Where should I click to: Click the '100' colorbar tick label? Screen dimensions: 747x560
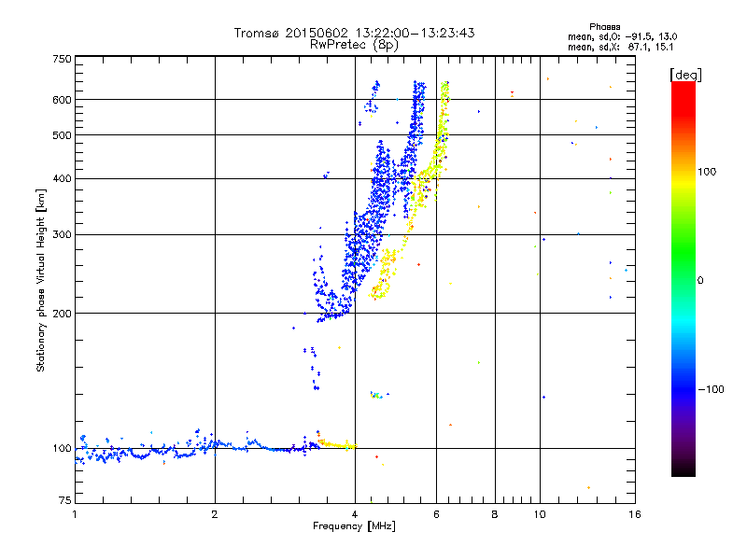tap(707, 172)
